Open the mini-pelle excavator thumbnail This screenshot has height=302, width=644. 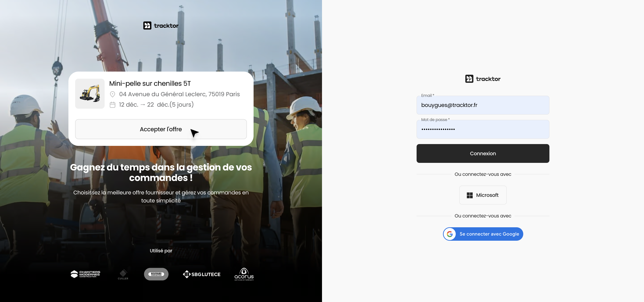tap(90, 94)
